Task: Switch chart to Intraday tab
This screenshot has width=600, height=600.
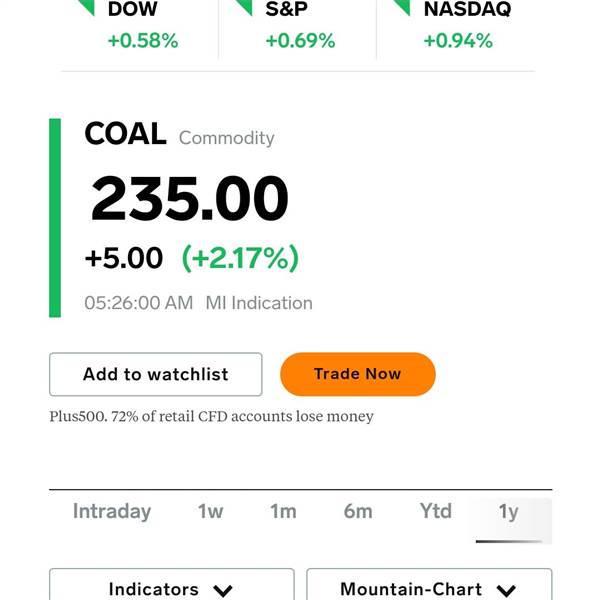Action: coord(112,512)
